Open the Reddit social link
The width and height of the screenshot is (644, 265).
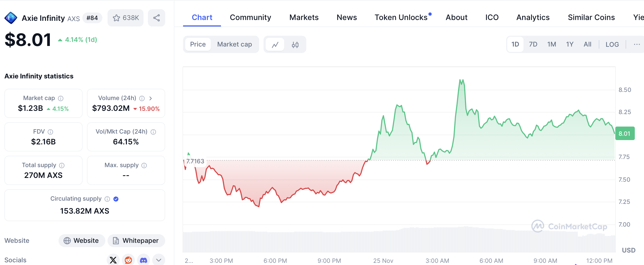(128, 260)
